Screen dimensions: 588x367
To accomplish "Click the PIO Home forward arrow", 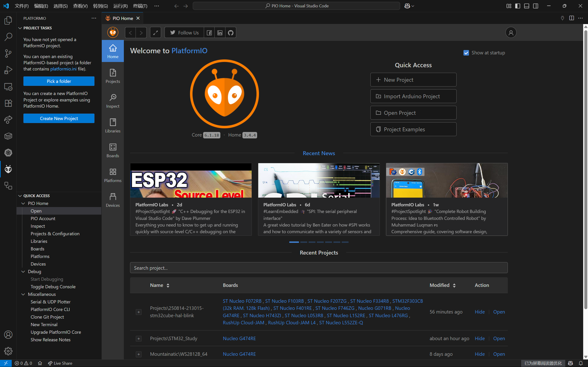I will [141, 33].
